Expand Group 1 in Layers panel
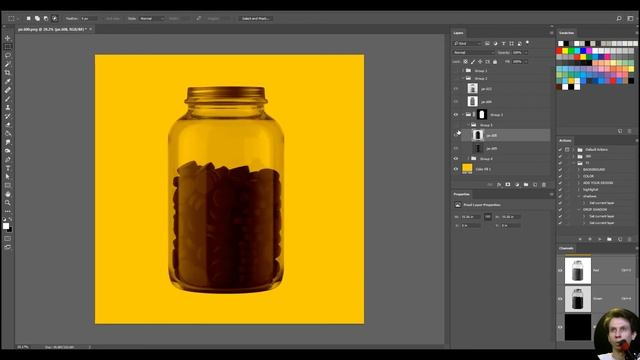Screen dimensions: 640x360 [x=463, y=71]
